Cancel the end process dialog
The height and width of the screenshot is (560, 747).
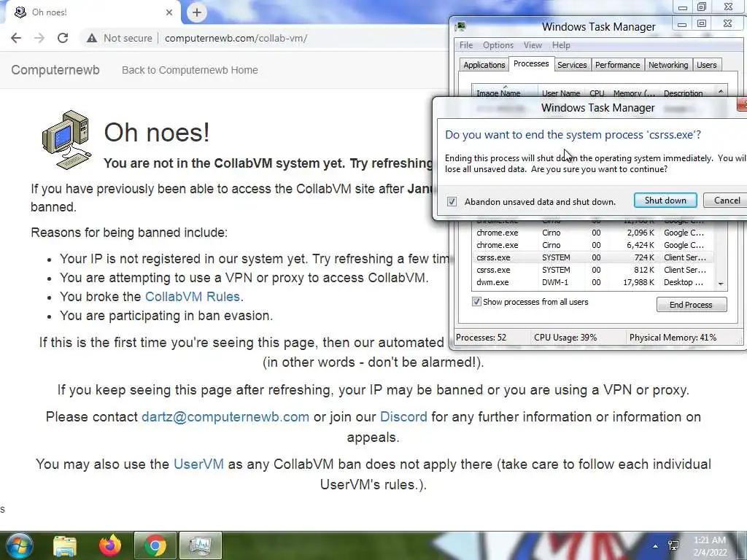726,201
